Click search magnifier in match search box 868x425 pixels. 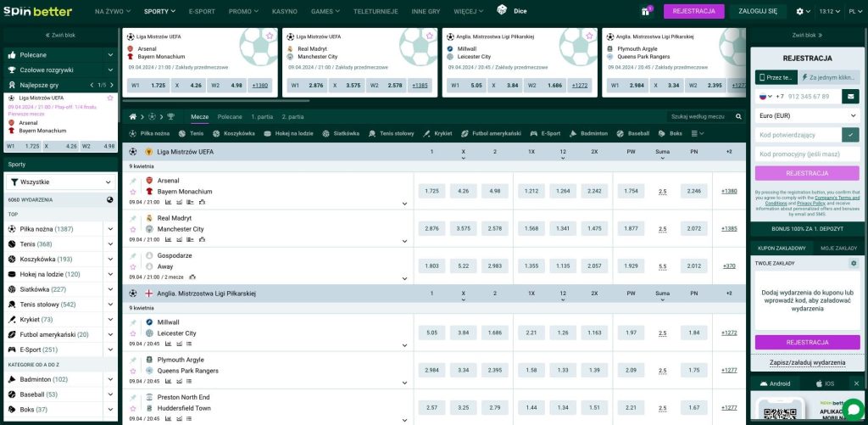[x=738, y=117]
